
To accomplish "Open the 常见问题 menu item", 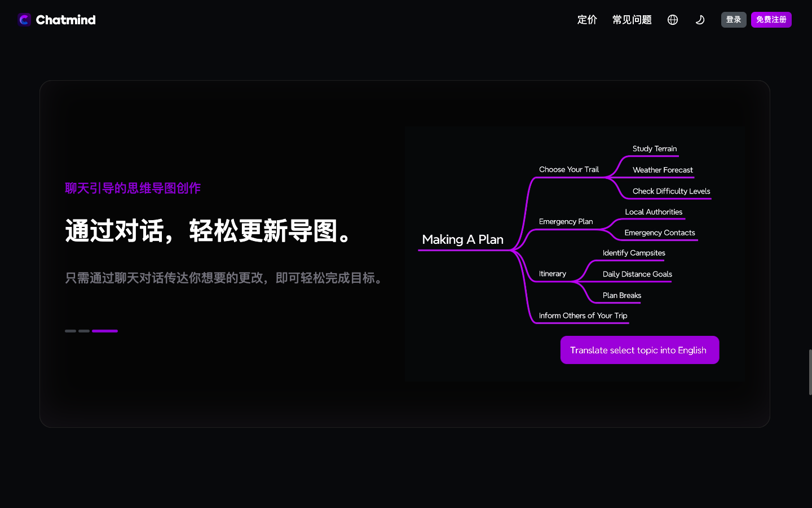I will tap(632, 20).
